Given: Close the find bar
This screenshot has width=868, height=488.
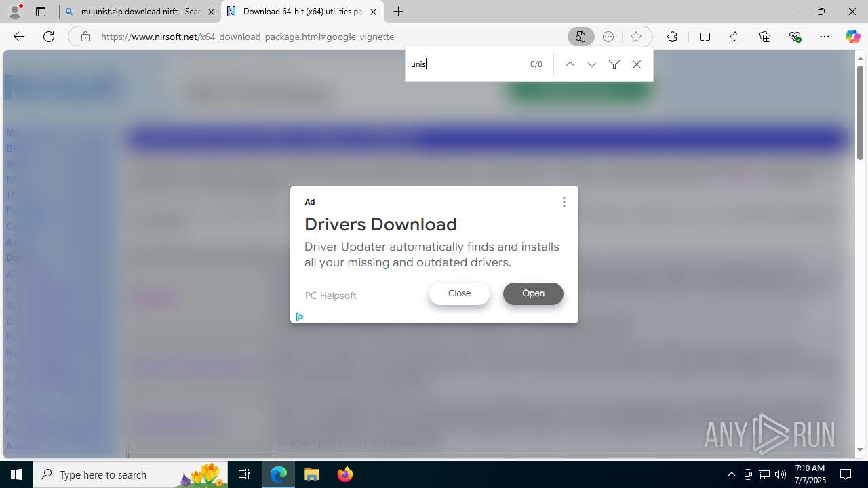Looking at the screenshot, I should [636, 64].
